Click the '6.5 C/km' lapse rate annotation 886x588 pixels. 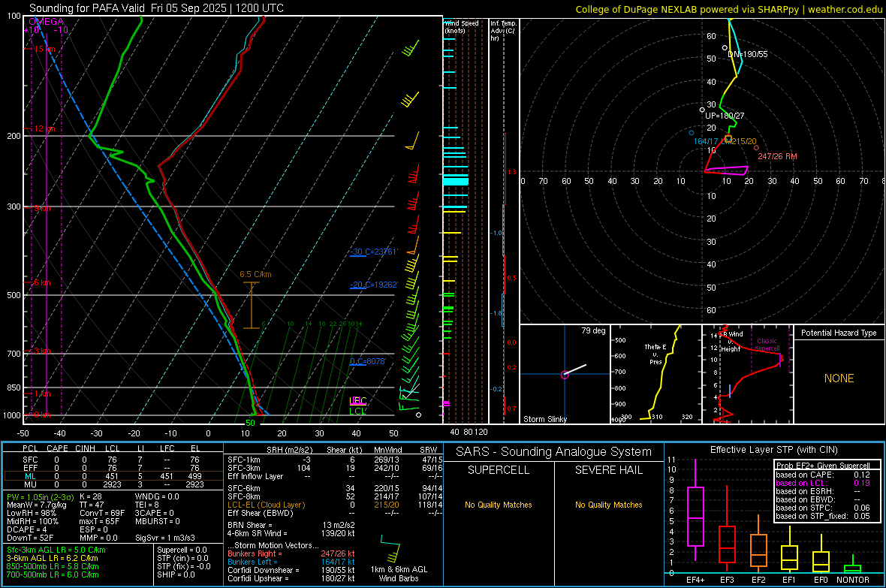coord(255,274)
